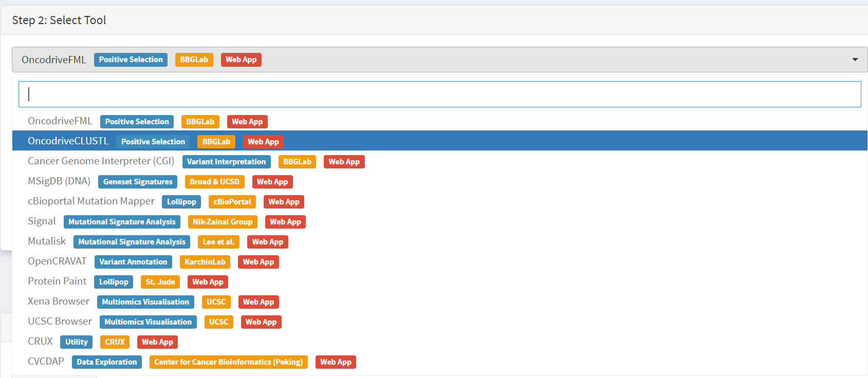
Task: Click the orange cBioPortal tag
Action: [232, 202]
